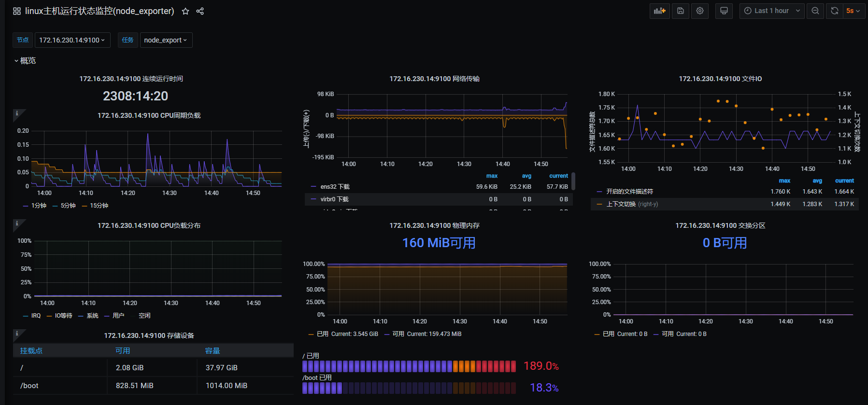Show info for the 存储设备 panel
The image size is (868, 405).
tap(17, 334)
